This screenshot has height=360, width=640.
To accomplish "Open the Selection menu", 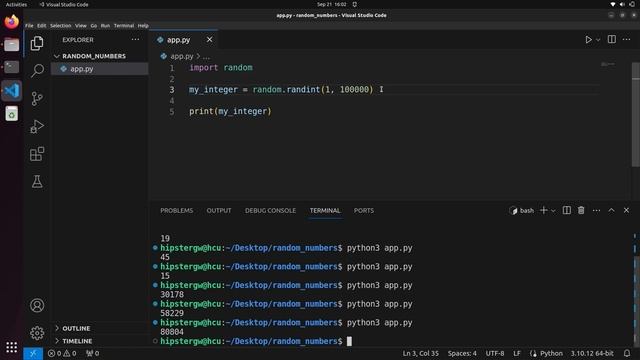I will click(x=60, y=25).
